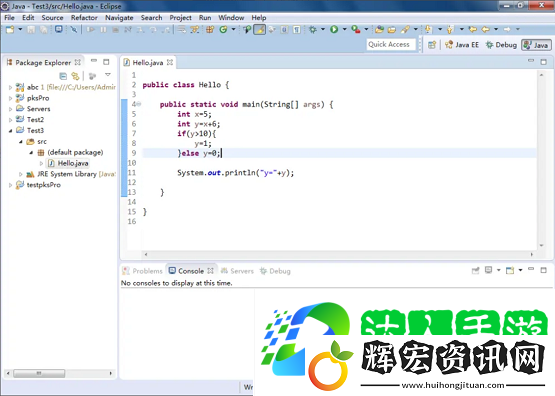
Task: Toggle Show Whitespace Characters button
Action: click(297, 29)
